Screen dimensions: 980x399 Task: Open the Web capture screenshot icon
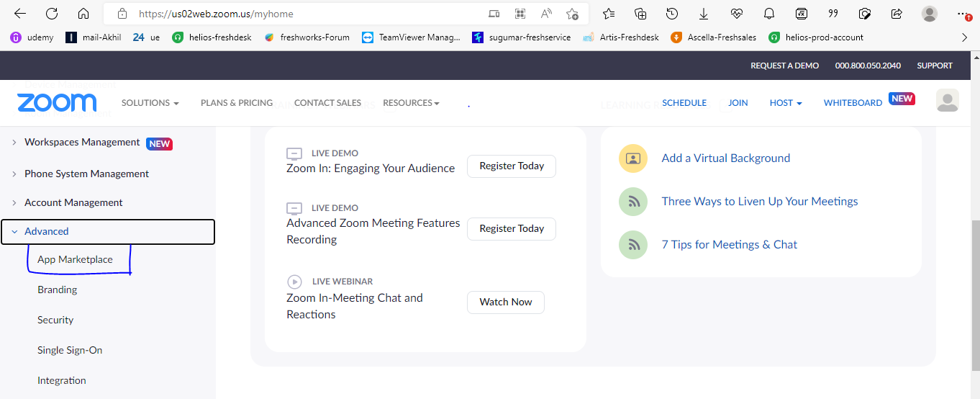[x=866, y=14]
